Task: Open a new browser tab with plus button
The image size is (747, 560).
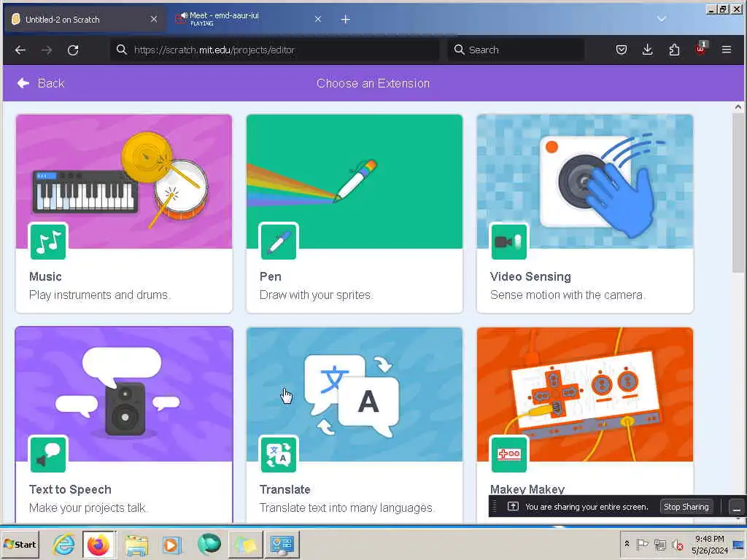Action: tap(346, 19)
